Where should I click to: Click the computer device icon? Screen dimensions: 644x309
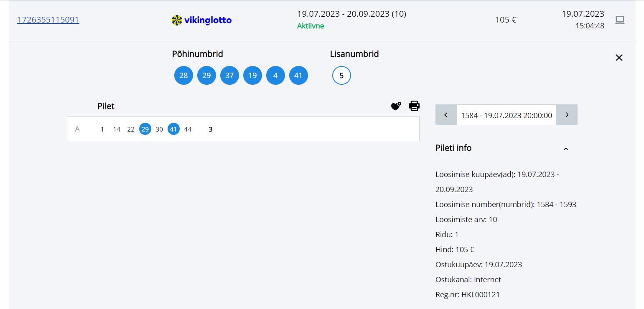pyautogui.click(x=620, y=20)
